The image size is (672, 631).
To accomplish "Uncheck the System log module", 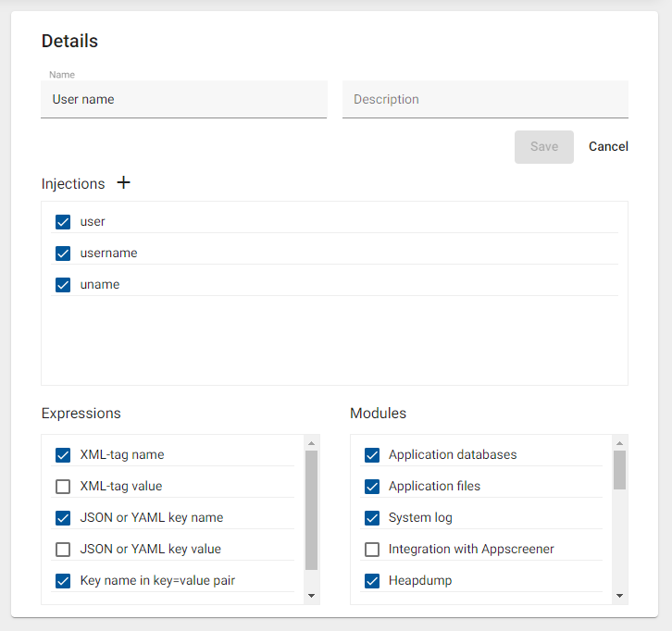I will pyautogui.click(x=372, y=518).
